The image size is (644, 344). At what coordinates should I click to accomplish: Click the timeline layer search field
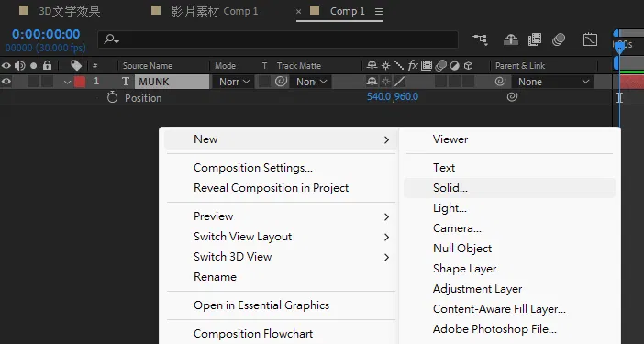(x=278, y=39)
